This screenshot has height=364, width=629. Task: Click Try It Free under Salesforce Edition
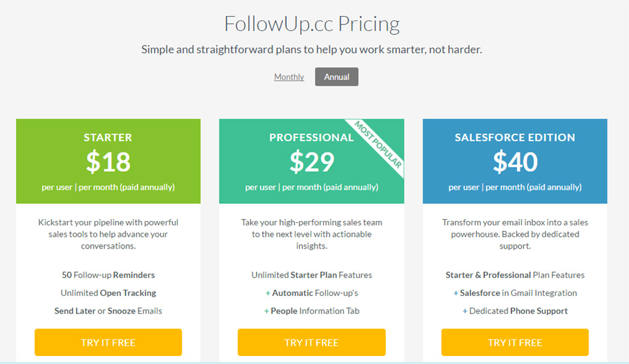pyautogui.click(x=515, y=343)
